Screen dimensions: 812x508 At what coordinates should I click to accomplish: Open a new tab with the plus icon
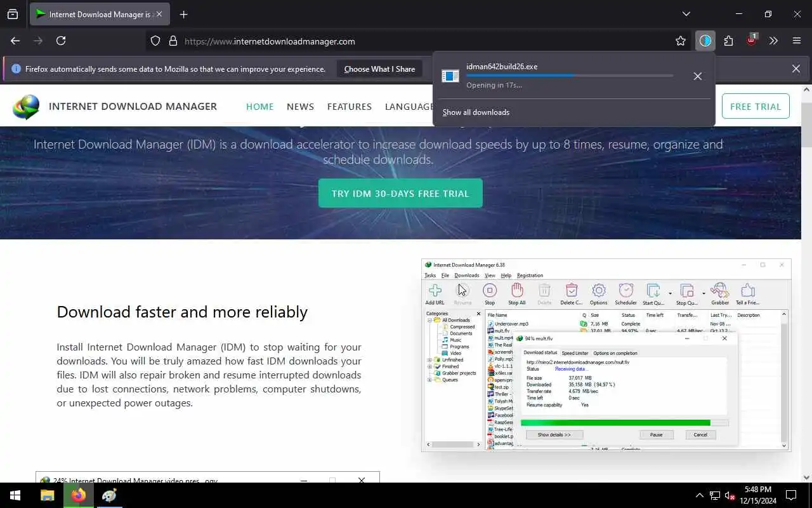point(183,14)
